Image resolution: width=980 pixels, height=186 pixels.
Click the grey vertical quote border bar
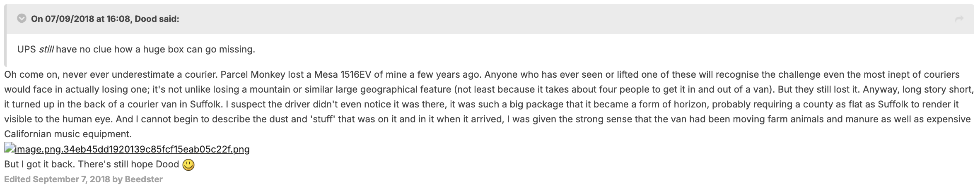coord(5,35)
